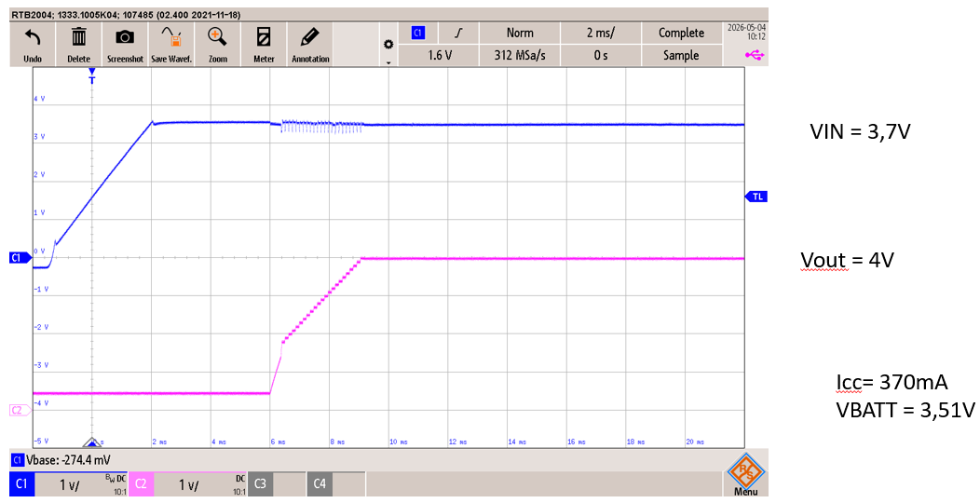Viewport: 980px width, 503px height.
Task: Open sample rate 312 MSa/s field
Action: click(520, 55)
